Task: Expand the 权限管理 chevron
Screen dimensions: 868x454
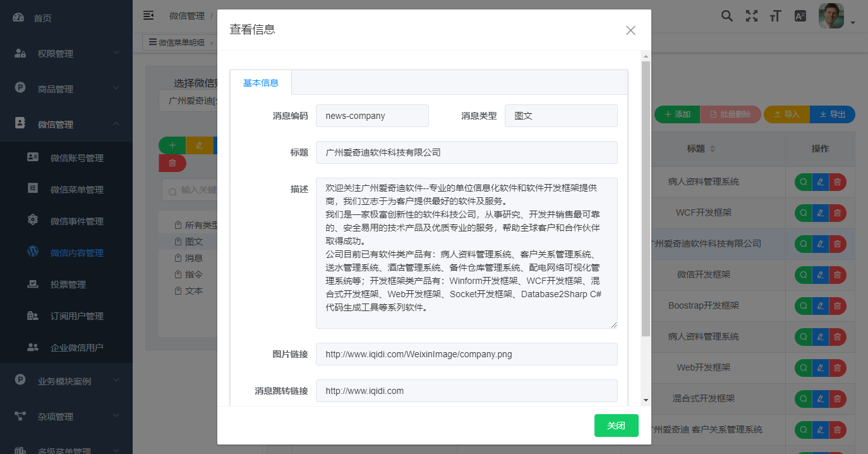Action: click(116, 53)
